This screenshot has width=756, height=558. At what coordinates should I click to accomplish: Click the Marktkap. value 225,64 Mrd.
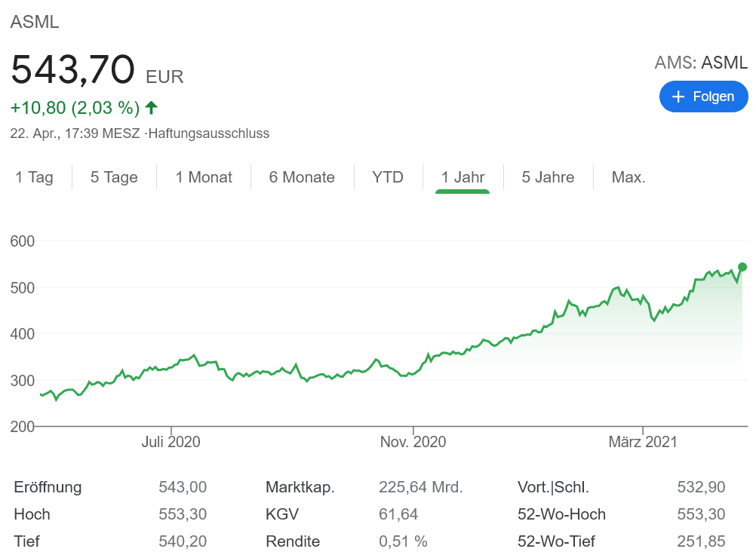420,487
